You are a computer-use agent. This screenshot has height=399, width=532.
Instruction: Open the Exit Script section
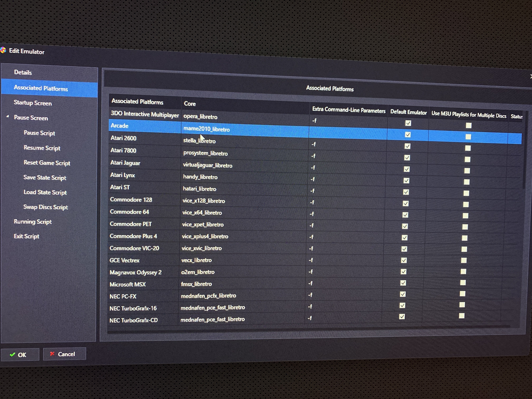(x=27, y=236)
